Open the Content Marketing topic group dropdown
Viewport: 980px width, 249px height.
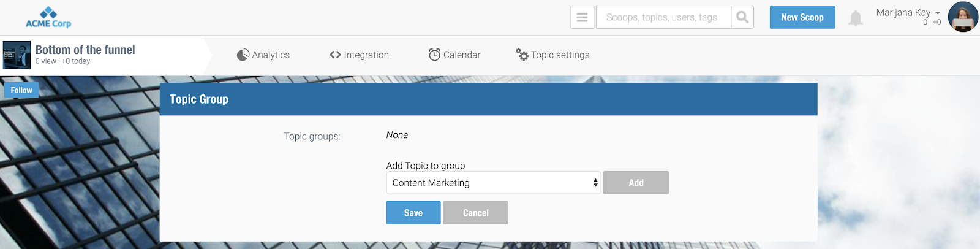click(493, 183)
